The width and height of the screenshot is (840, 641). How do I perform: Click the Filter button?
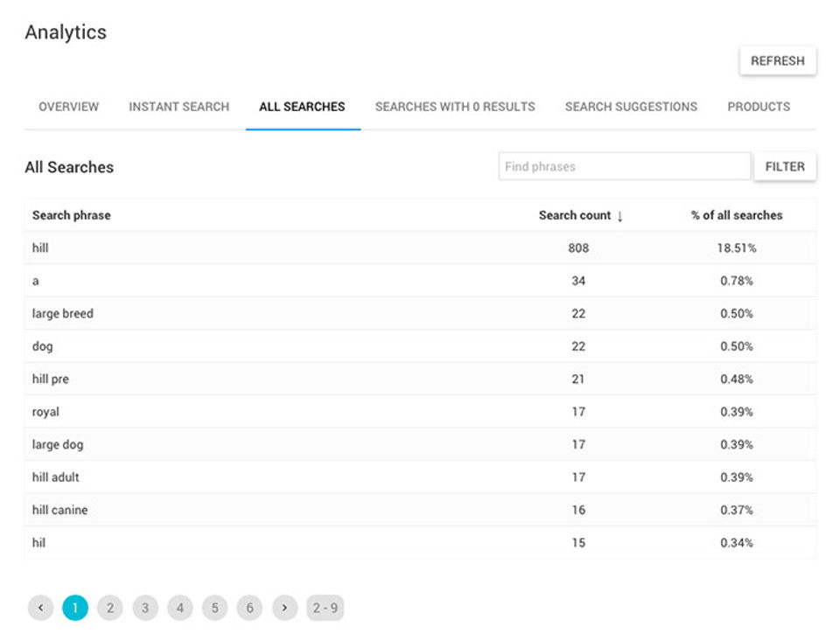click(785, 166)
